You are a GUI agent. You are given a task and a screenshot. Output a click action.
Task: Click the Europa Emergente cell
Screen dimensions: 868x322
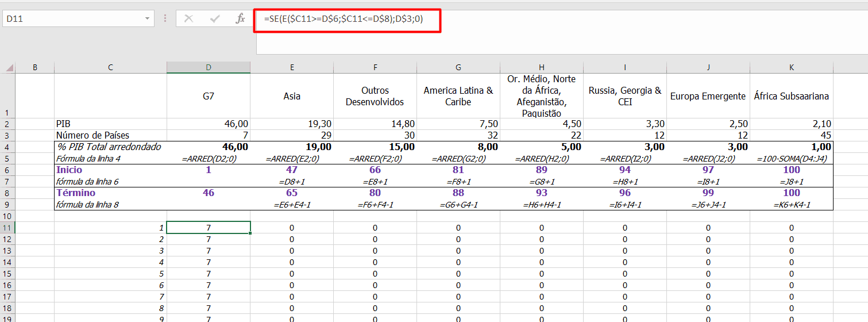pos(708,96)
